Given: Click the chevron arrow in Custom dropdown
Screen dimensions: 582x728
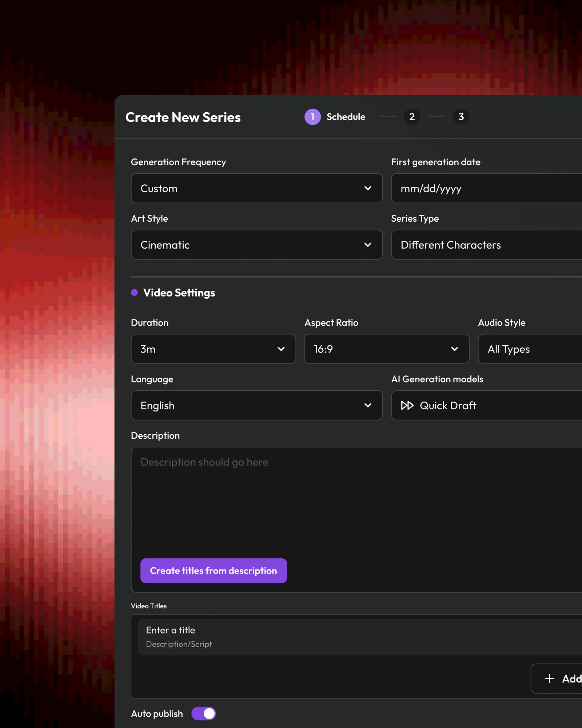Looking at the screenshot, I should 368,188.
